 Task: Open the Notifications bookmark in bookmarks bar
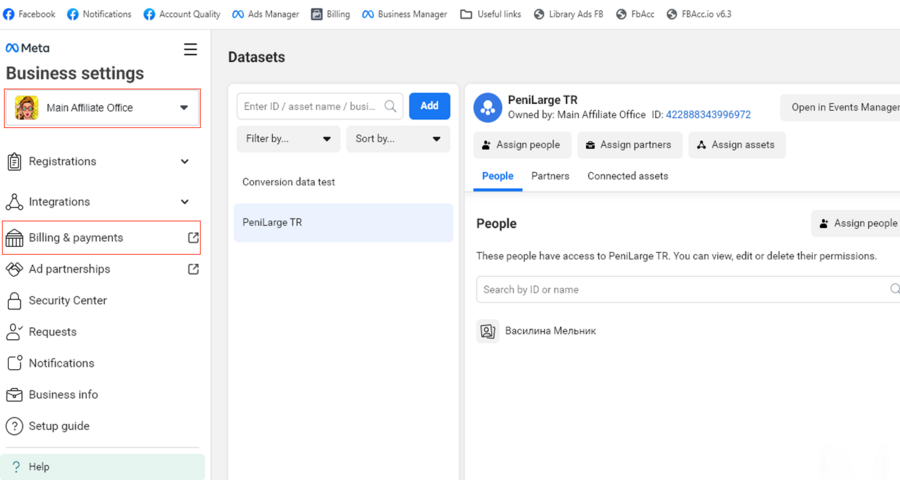coord(99,14)
